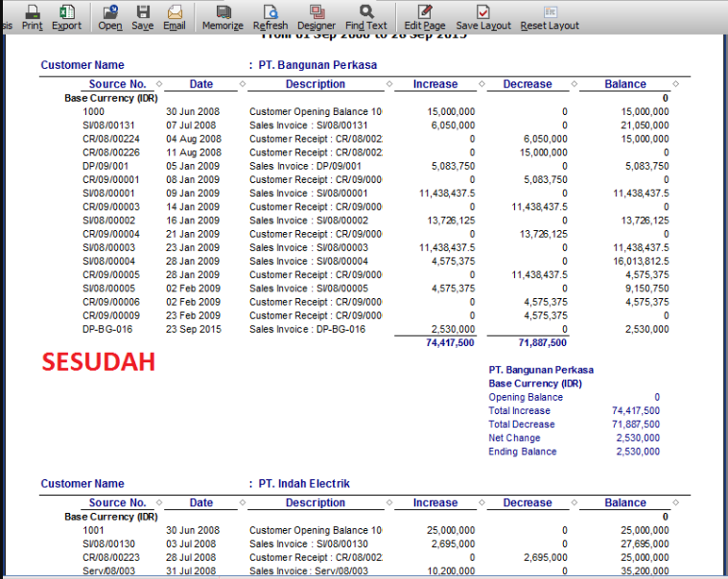Click balance value 16,013,812.5

[x=641, y=261]
